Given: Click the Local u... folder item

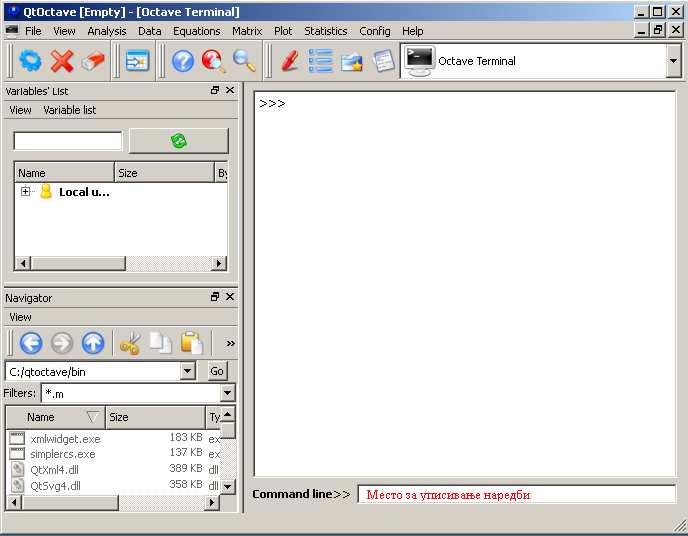Looking at the screenshot, I should click(x=84, y=192).
